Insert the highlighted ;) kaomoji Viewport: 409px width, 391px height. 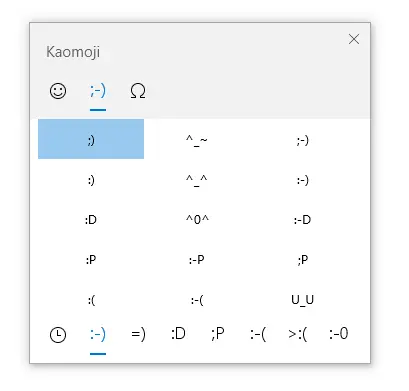(x=91, y=139)
